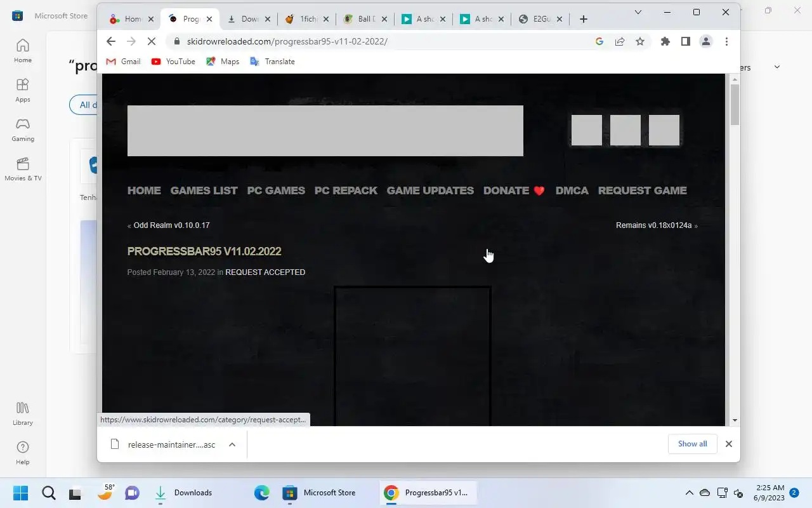Open Gmail bookmark

pyautogui.click(x=123, y=62)
